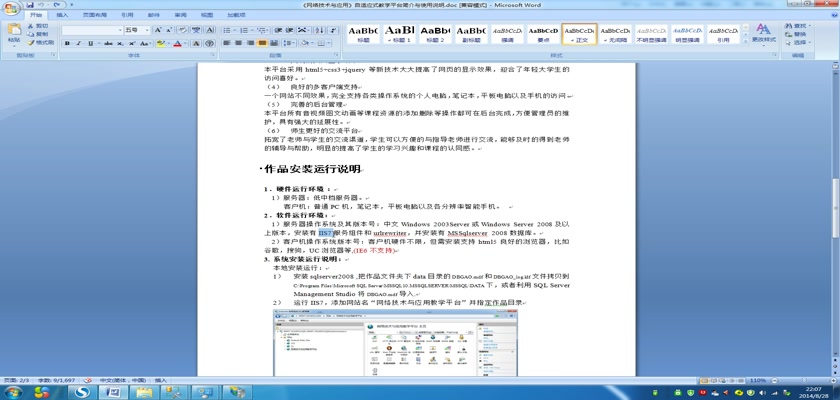840x400 pixels.
Task: Redo the last action
Action: coord(56,5)
